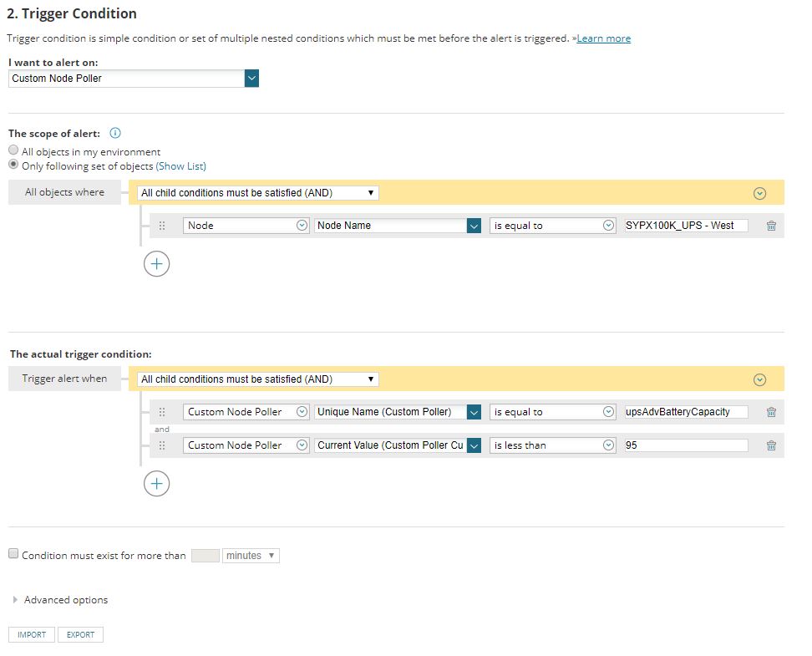Add a new trigger condition with plus icon
The height and width of the screenshot is (656, 812).
coord(156,484)
